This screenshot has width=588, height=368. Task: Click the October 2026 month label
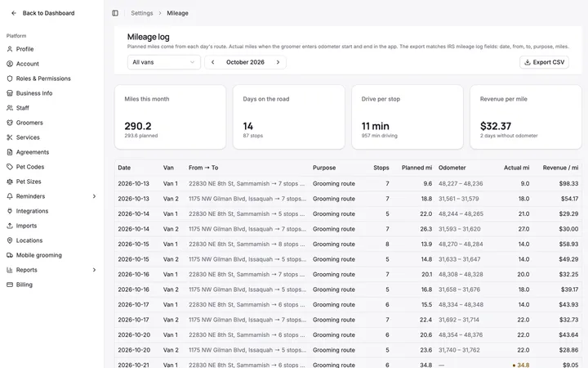(245, 62)
